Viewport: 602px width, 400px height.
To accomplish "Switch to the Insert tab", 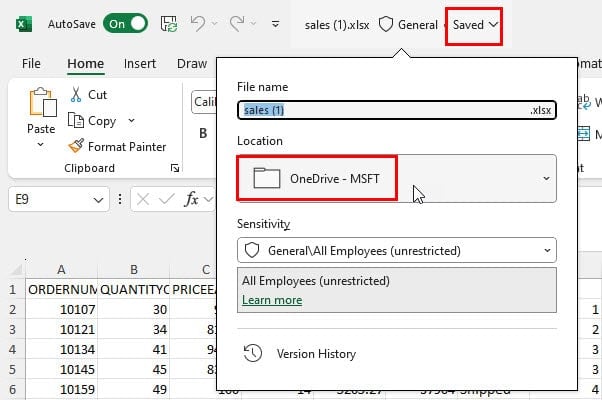I will click(x=140, y=64).
